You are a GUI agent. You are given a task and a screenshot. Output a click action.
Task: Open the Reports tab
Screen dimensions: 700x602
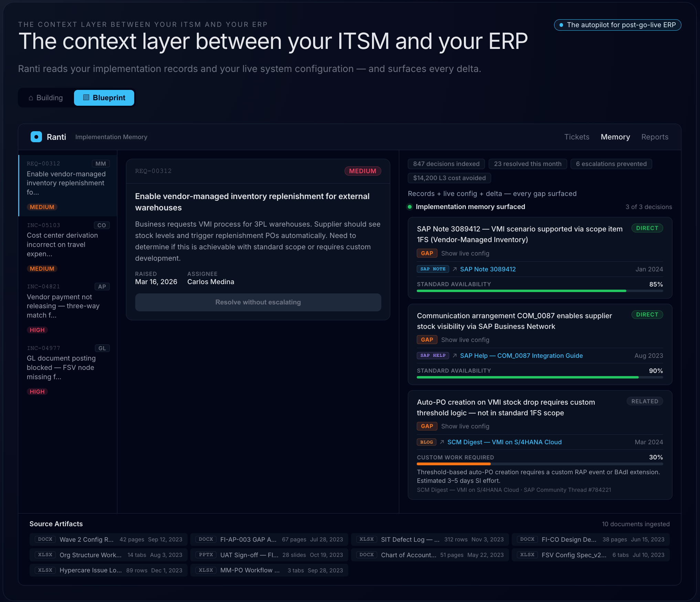pos(655,137)
